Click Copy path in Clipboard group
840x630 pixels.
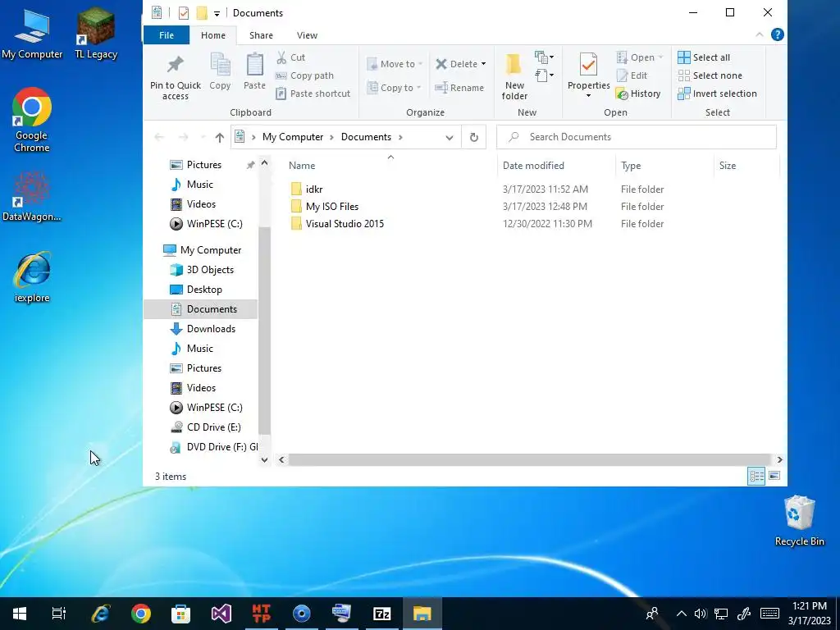[304, 75]
